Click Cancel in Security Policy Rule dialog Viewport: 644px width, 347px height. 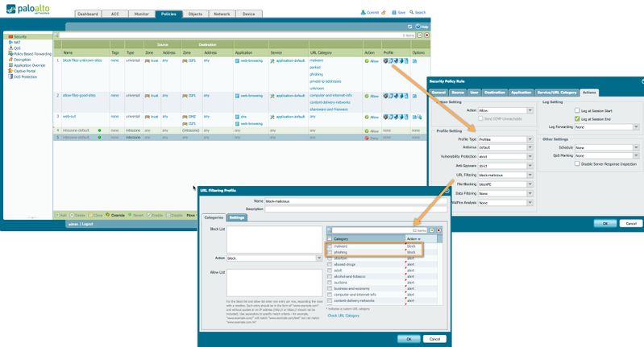(x=631, y=223)
